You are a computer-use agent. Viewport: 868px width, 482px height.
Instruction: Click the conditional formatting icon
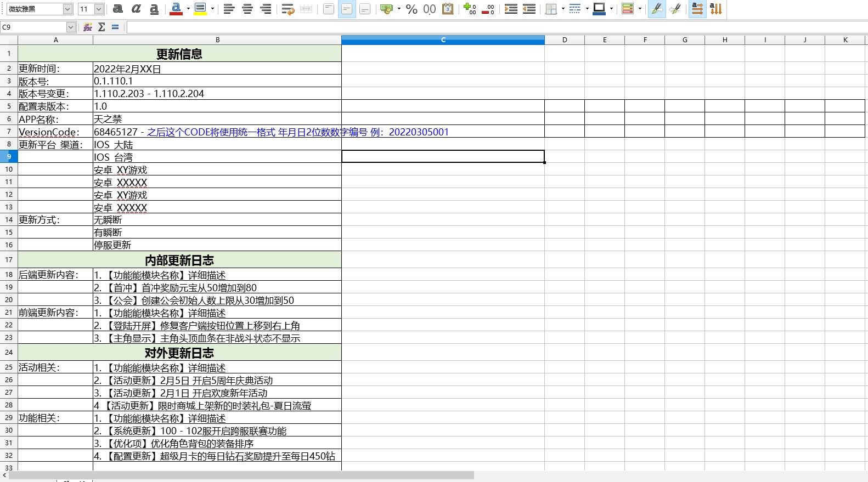click(628, 9)
